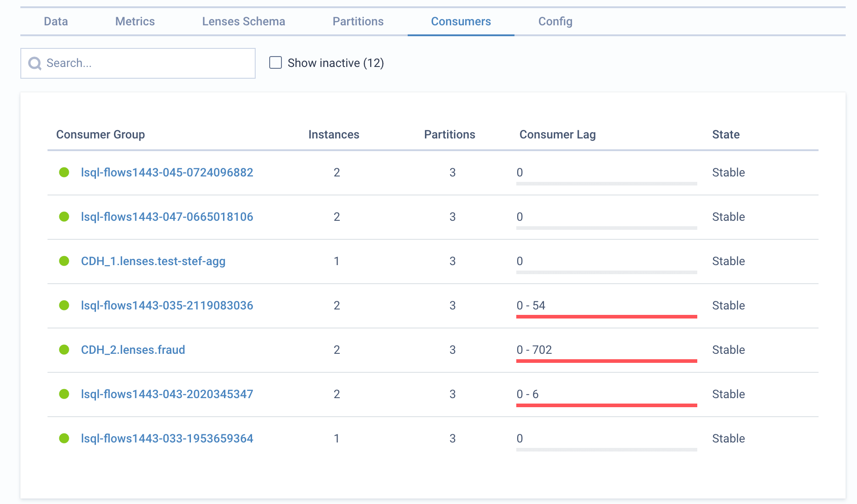Select the Consumers tab
857x504 pixels.
click(x=461, y=21)
